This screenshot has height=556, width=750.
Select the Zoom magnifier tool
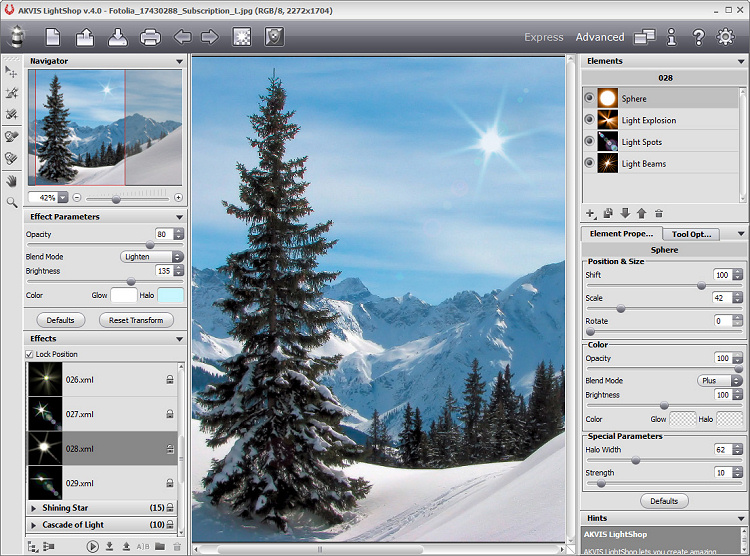[x=12, y=202]
